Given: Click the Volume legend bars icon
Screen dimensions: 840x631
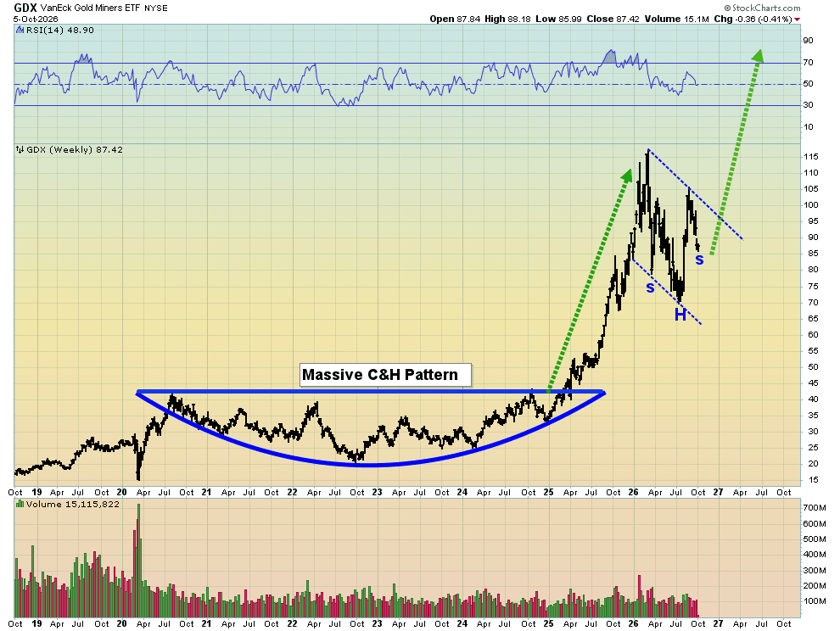Looking at the screenshot, I should pyautogui.click(x=20, y=504).
